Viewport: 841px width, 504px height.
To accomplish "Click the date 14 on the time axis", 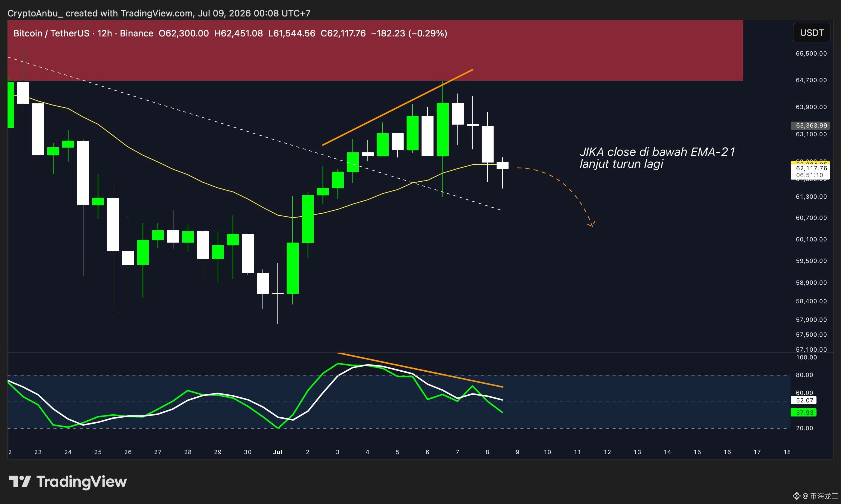I will click(667, 452).
